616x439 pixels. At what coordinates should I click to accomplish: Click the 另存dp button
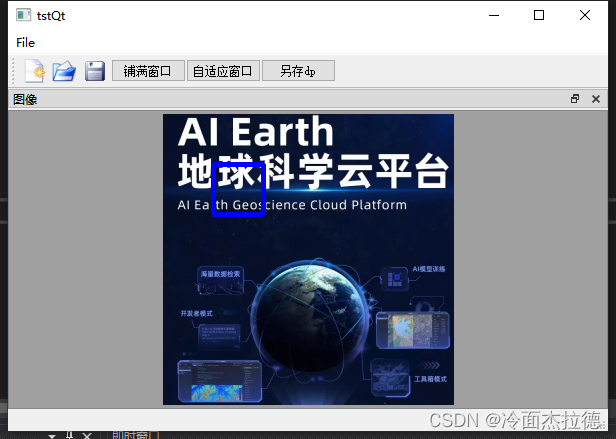298,71
